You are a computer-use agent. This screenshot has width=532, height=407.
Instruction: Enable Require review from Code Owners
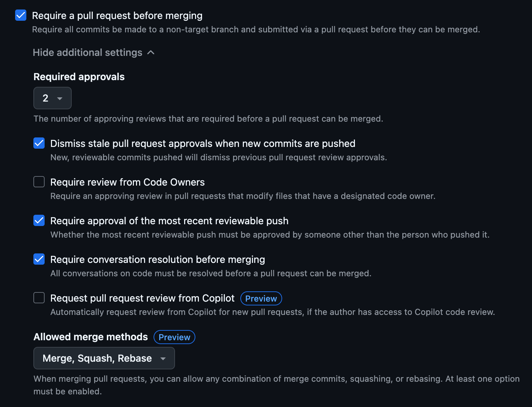tap(39, 182)
